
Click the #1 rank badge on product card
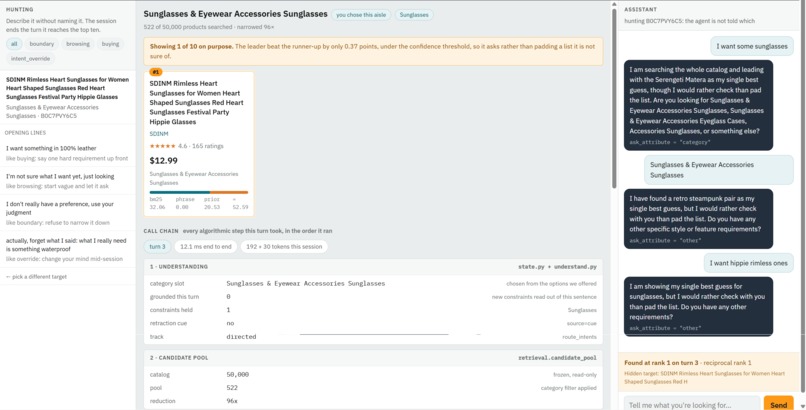[156, 72]
